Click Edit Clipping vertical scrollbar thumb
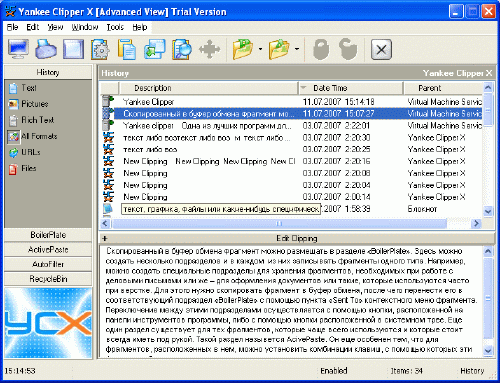Image resolution: width=500 pixels, height=383 pixels. point(488,298)
